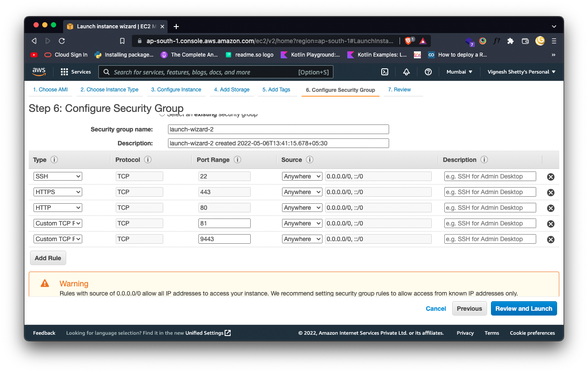
Task: Go to 2. Choose Instance Type step
Action: click(109, 90)
